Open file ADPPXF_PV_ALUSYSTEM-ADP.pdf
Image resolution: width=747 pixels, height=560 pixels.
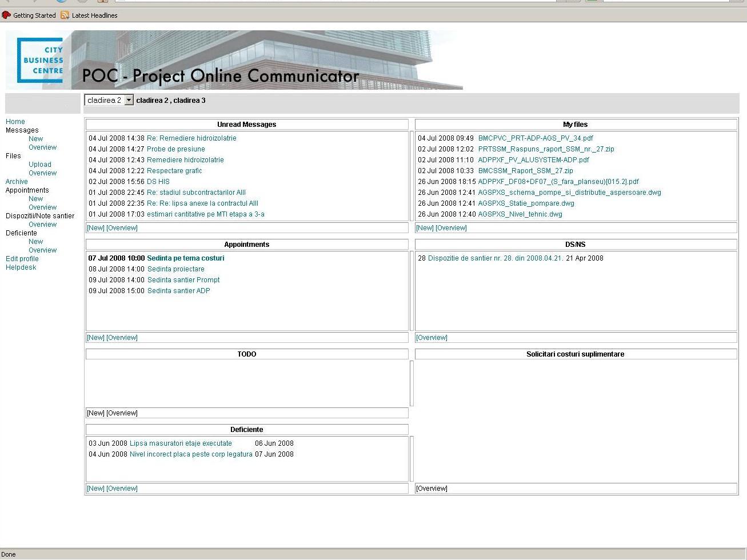tap(533, 160)
